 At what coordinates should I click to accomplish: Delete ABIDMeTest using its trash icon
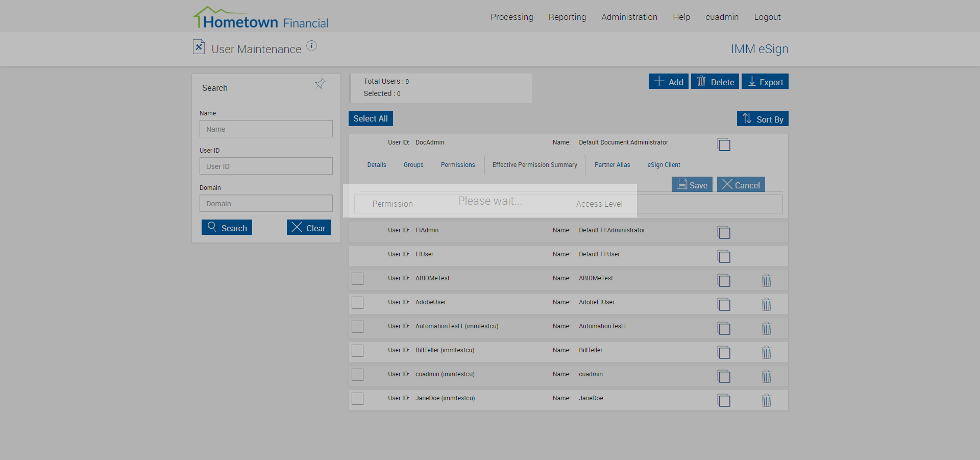click(766, 280)
